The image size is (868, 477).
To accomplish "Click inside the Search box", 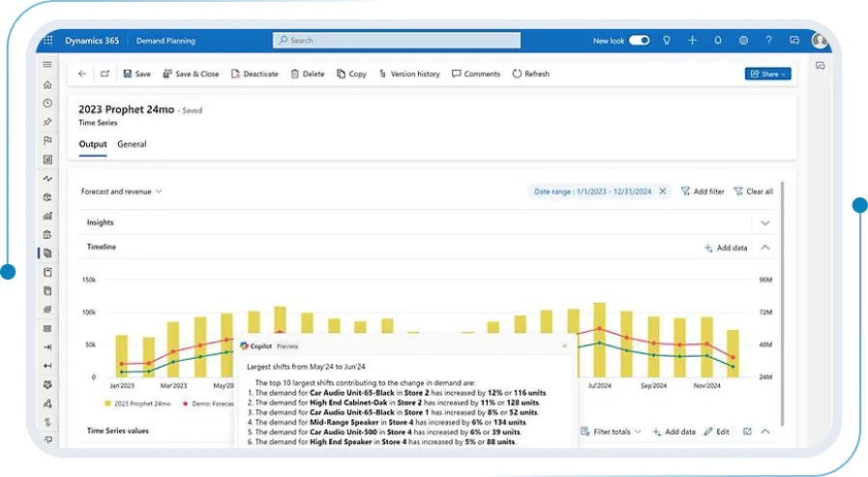I will tap(397, 40).
